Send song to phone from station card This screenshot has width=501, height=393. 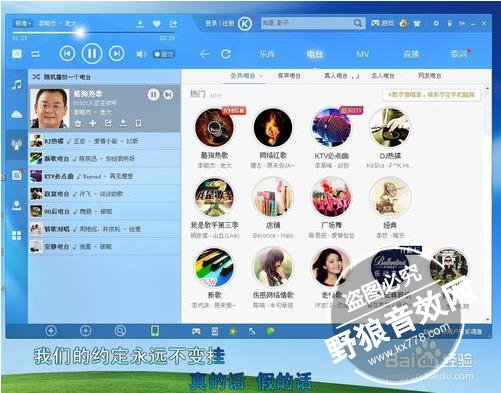[x=138, y=123]
